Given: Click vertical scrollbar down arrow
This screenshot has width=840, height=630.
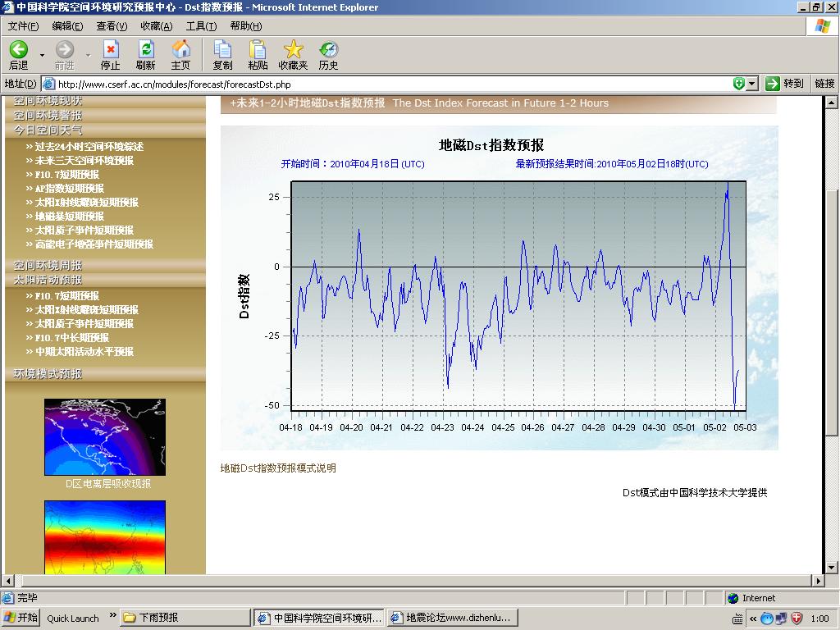Looking at the screenshot, I should tap(831, 568).
